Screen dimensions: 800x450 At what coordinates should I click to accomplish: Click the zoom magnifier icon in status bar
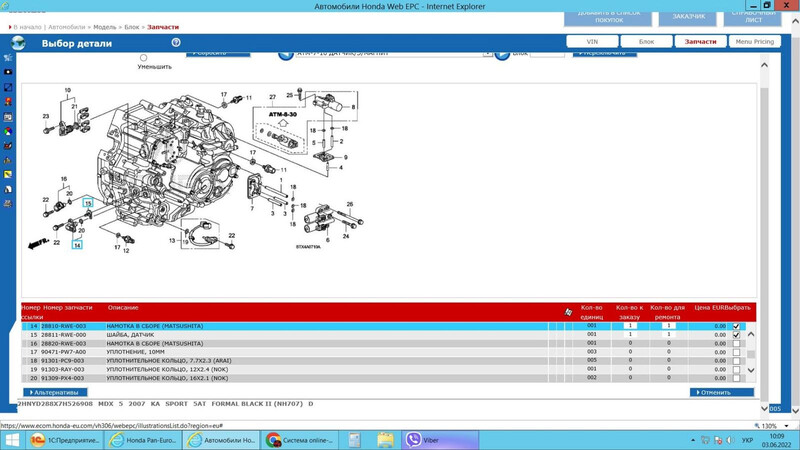757,426
